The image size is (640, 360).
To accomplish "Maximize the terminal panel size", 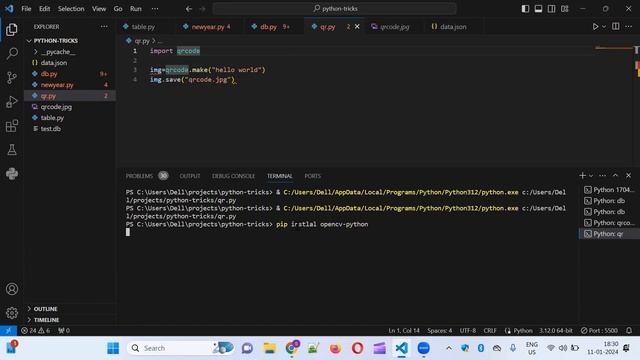I will click(616, 176).
